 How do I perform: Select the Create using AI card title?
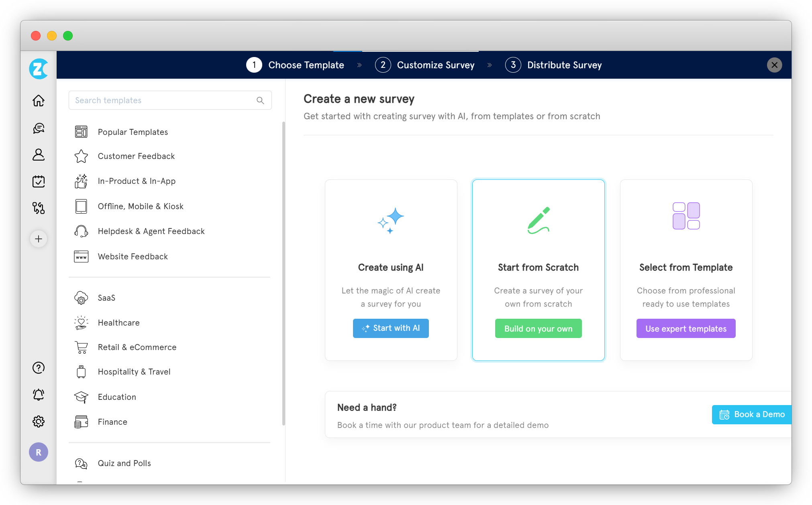click(x=391, y=267)
